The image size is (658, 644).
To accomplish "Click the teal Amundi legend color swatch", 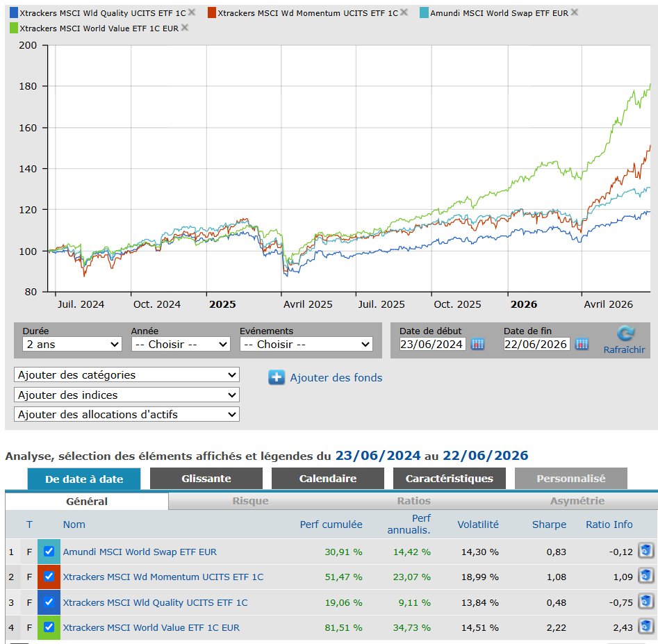I will click(x=424, y=13).
